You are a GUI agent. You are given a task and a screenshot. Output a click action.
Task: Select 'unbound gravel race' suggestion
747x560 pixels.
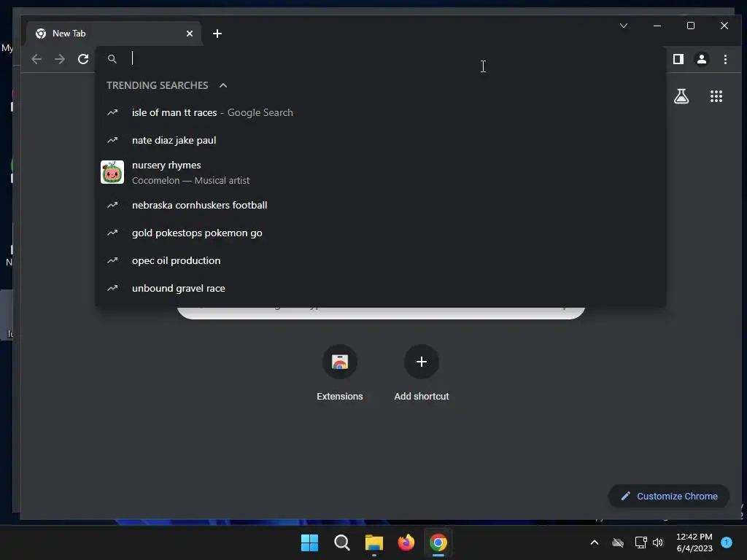pyautogui.click(x=381, y=288)
